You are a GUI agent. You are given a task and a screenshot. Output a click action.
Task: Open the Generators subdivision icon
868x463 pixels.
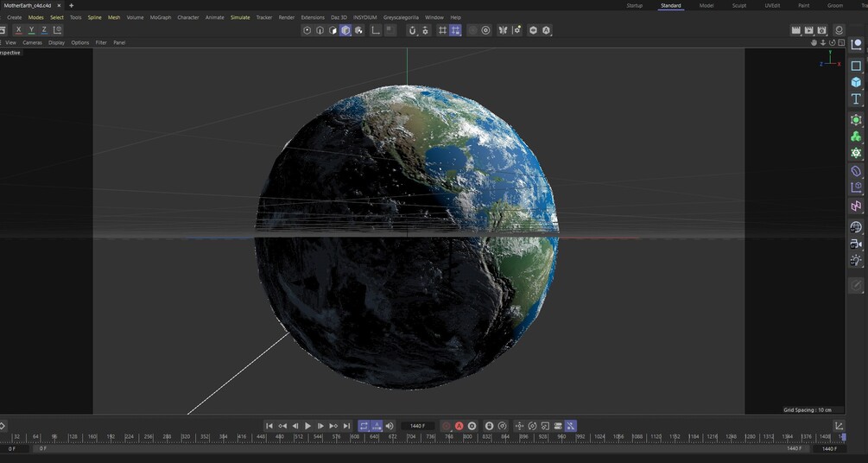click(856, 120)
